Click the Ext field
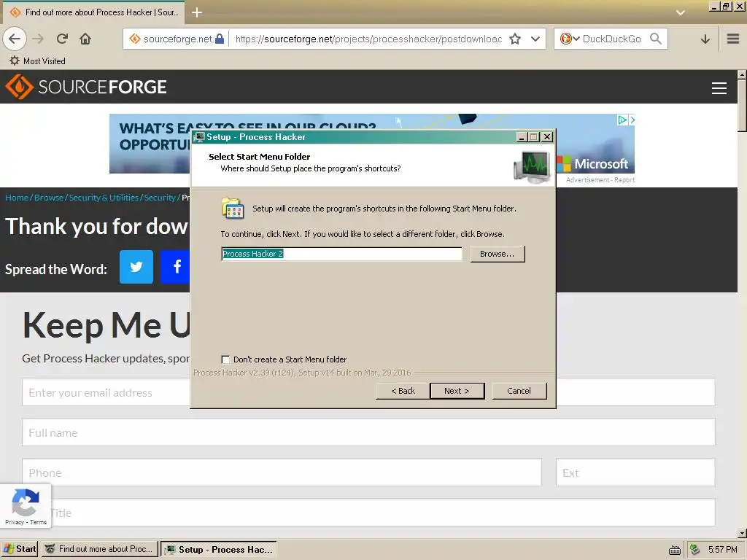The image size is (747, 560). coord(635,472)
